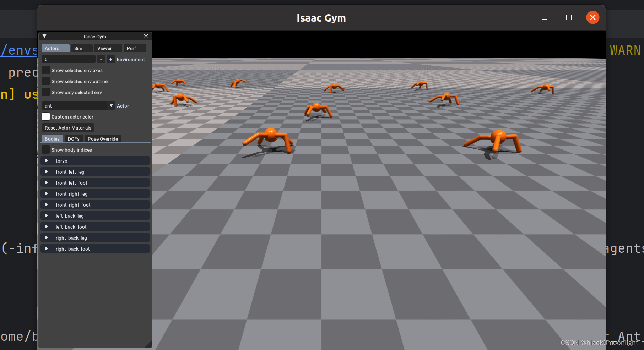
Task: Expand the front_right_leg body row
Action: (x=95, y=194)
